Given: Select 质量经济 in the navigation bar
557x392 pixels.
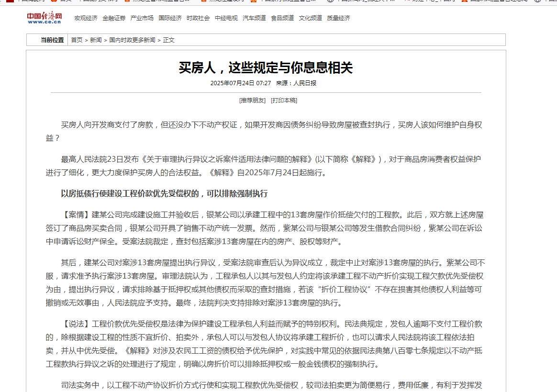Looking at the screenshot, I should coord(338,18).
